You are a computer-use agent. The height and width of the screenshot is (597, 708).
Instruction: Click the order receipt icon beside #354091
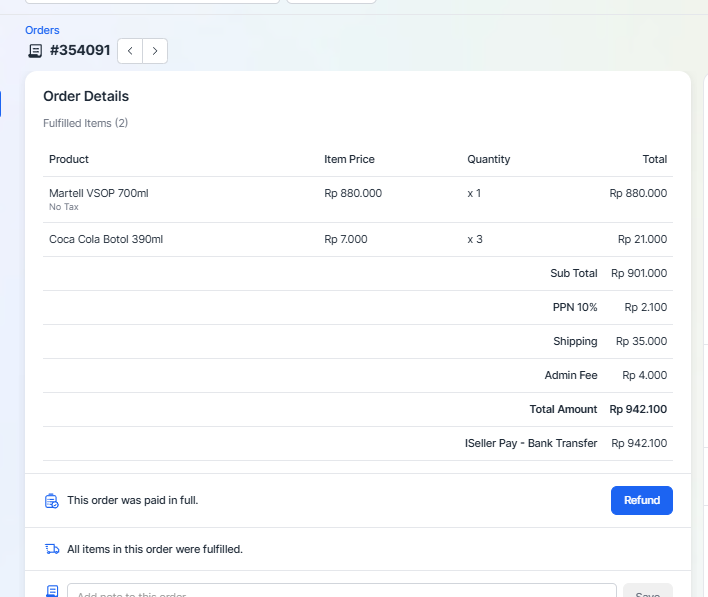(35, 51)
